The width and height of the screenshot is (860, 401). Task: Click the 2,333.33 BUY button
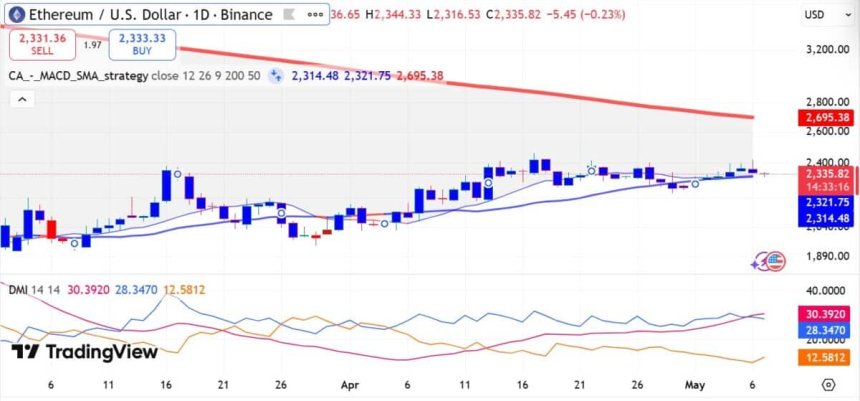pos(142,44)
